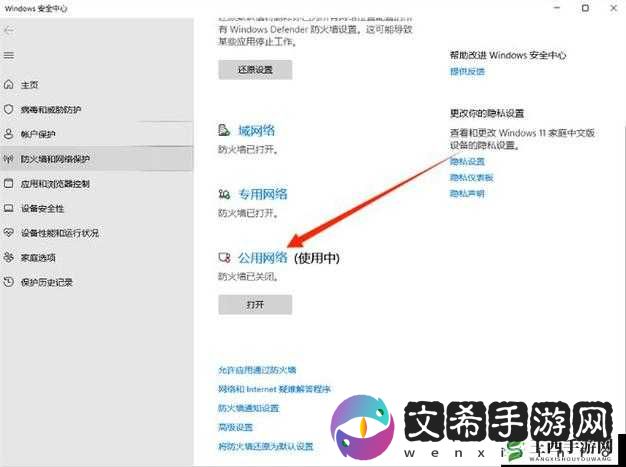Click the back arrow icon
The image size is (626, 467).
coord(9,30)
